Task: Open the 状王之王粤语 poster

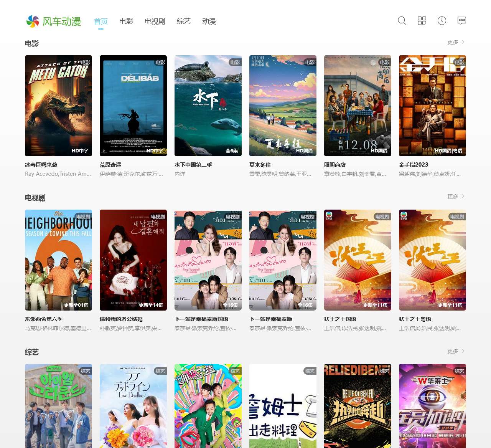Action: pyautogui.click(x=432, y=260)
